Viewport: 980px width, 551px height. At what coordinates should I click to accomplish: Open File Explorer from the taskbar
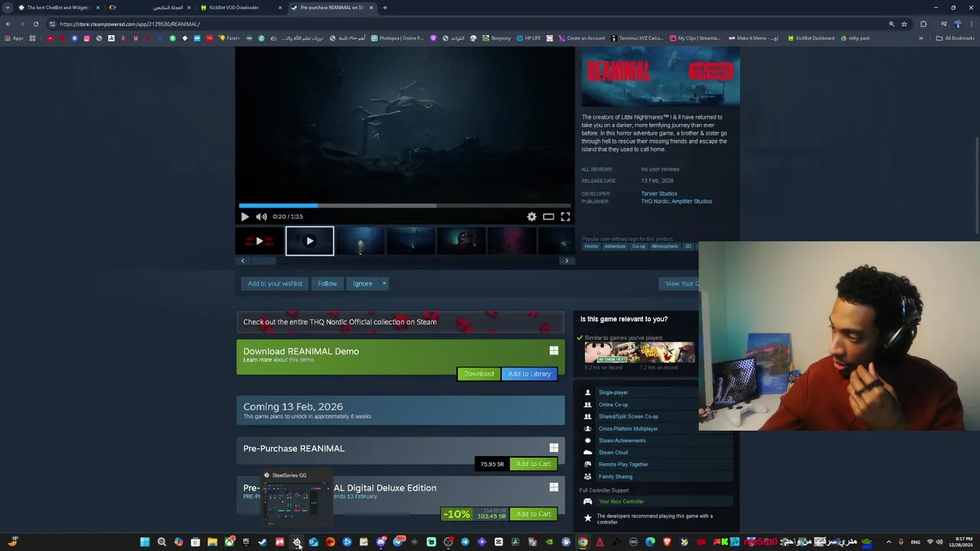coord(212,542)
